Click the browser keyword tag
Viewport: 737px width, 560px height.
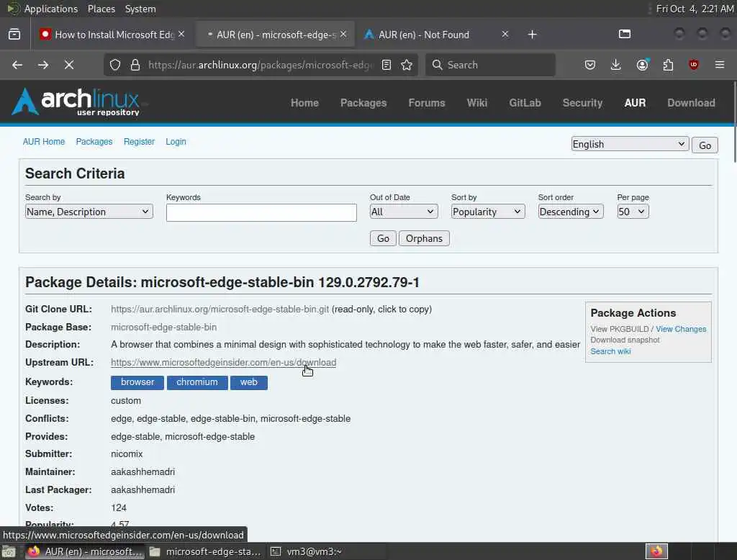tap(137, 382)
